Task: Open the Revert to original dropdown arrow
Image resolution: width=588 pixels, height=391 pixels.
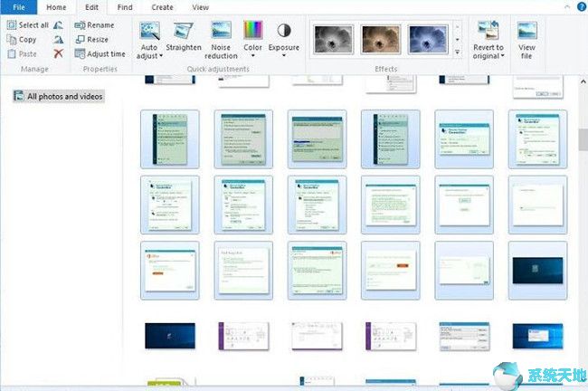Action: (502, 56)
